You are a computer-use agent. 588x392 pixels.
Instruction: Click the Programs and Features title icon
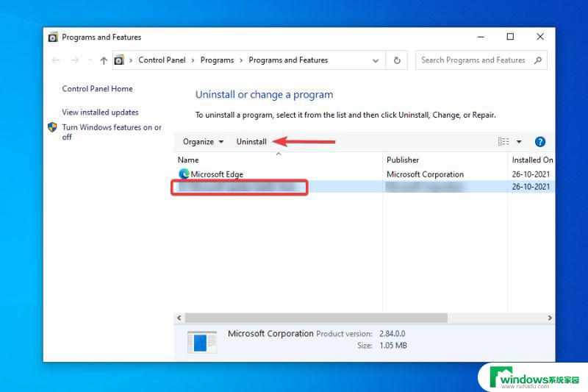coord(53,37)
